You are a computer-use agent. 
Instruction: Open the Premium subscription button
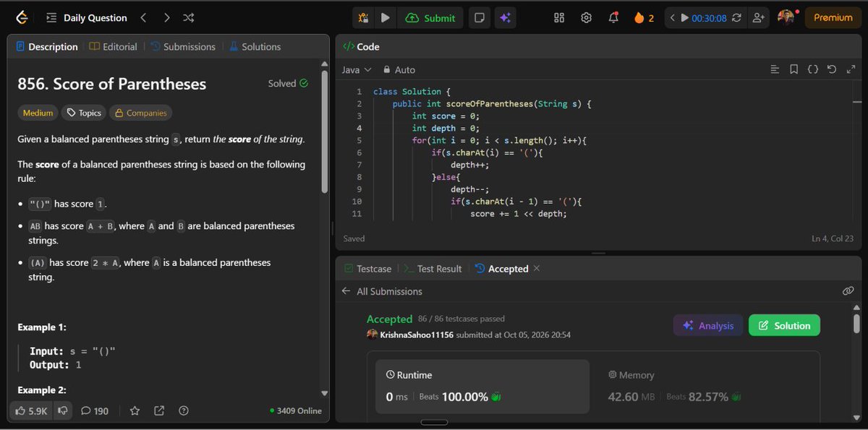point(833,17)
